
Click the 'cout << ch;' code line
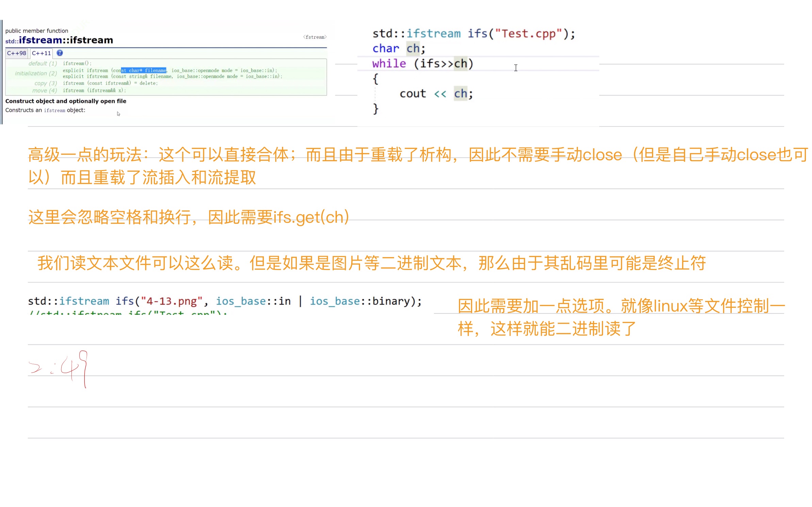point(436,94)
